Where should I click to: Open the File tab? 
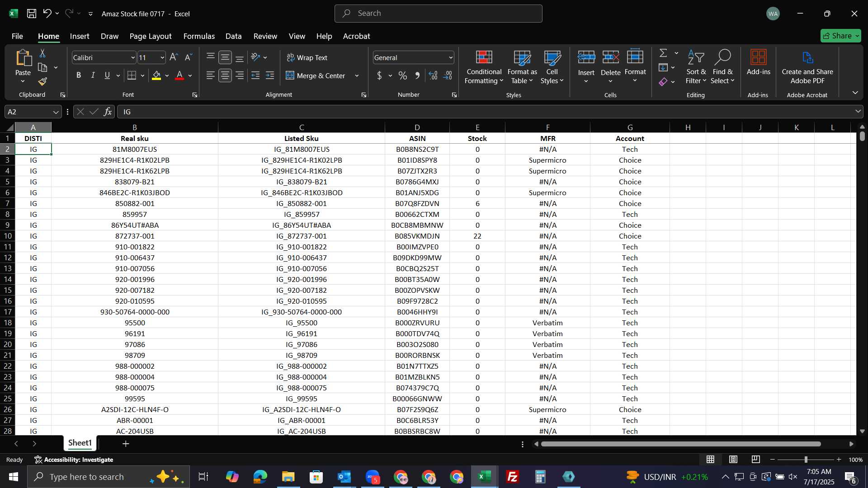pyautogui.click(x=17, y=36)
